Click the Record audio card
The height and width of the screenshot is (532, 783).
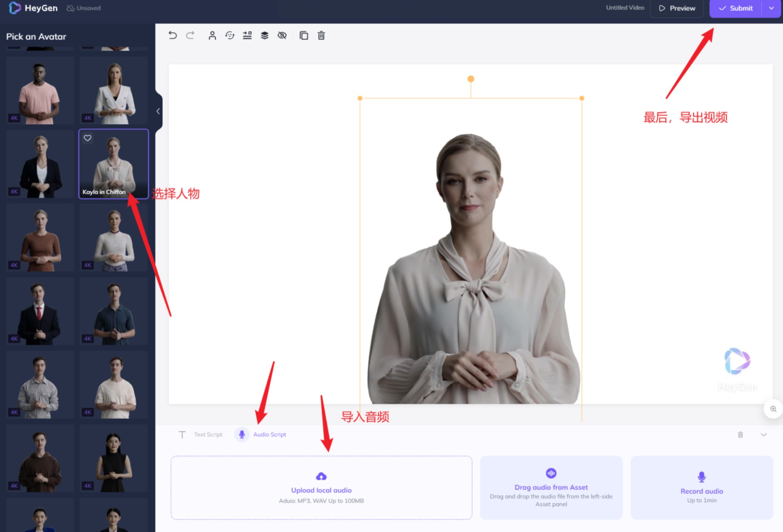point(701,488)
